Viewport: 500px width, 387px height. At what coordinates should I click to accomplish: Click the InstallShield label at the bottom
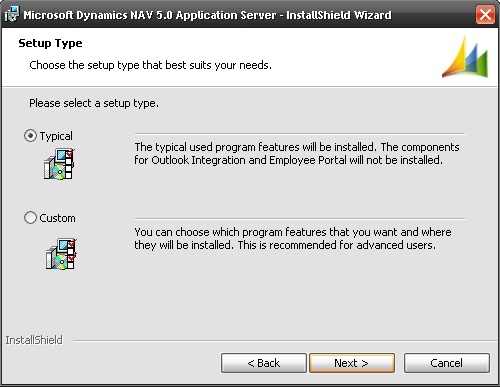click(34, 340)
